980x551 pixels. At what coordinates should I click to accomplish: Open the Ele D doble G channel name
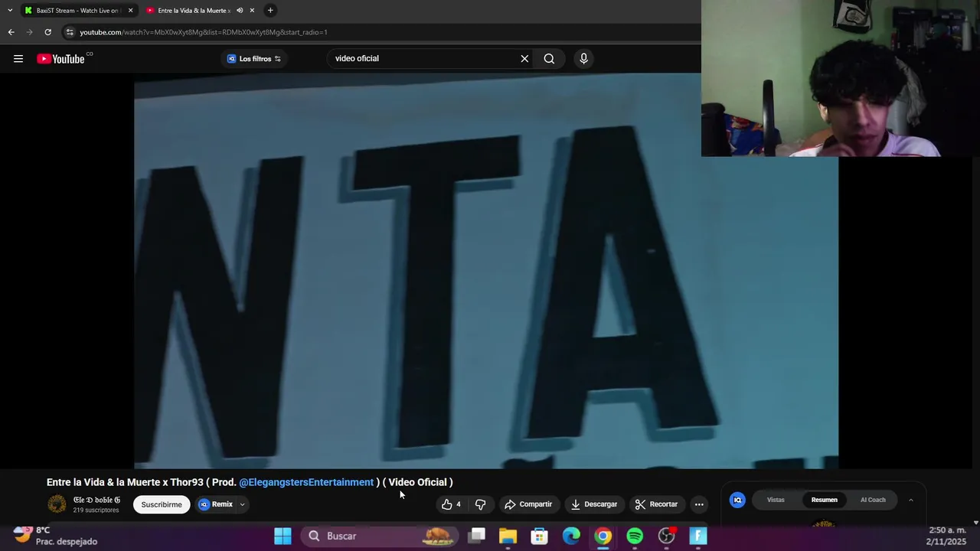click(96, 500)
